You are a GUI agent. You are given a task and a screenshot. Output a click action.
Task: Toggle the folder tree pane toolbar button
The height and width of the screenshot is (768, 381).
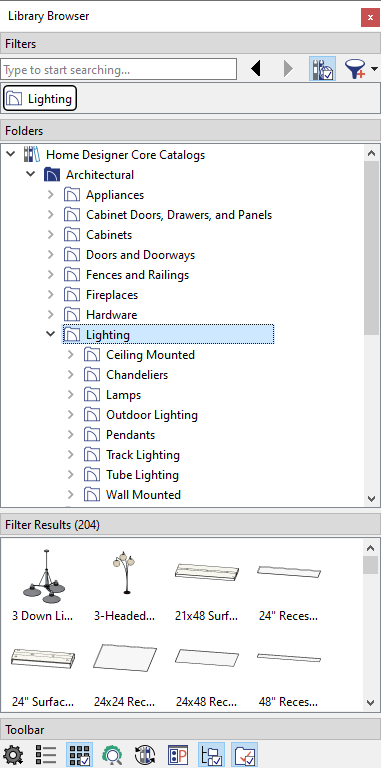tap(212, 755)
